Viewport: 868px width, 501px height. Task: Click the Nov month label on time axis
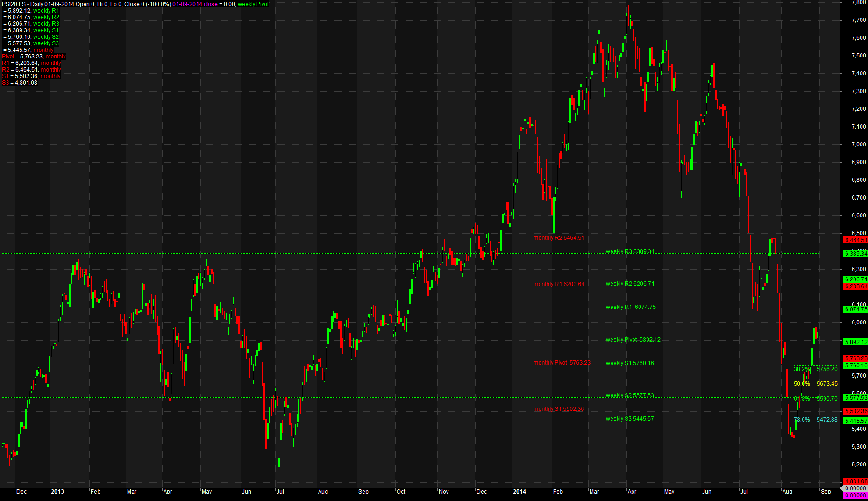(444, 492)
